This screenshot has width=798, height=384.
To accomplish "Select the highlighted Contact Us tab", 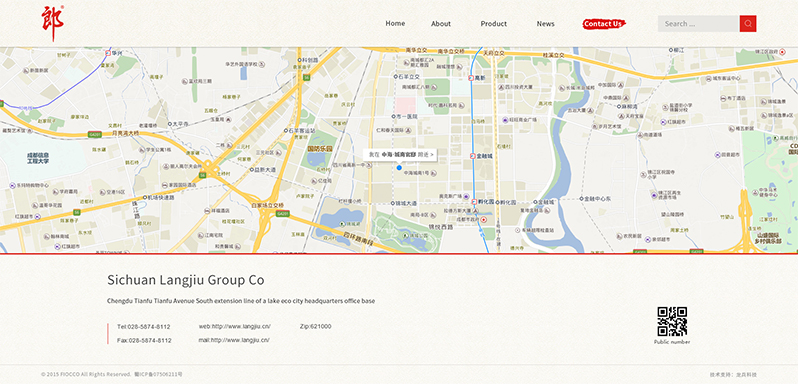I will tap(604, 23).
